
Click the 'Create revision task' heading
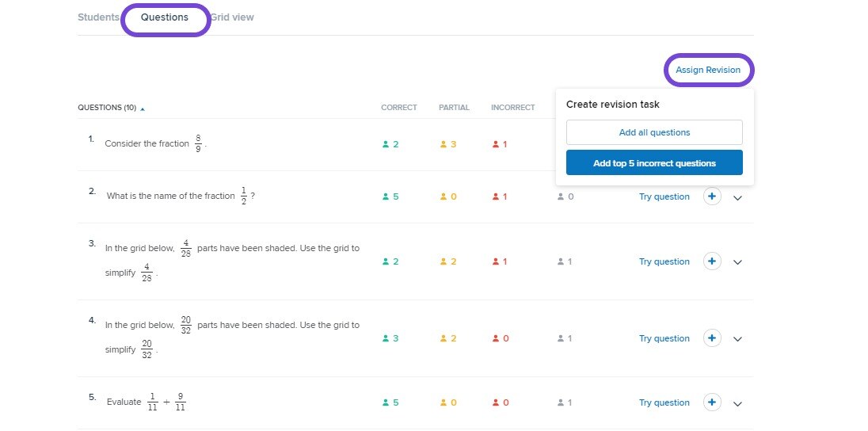point(613,104)
